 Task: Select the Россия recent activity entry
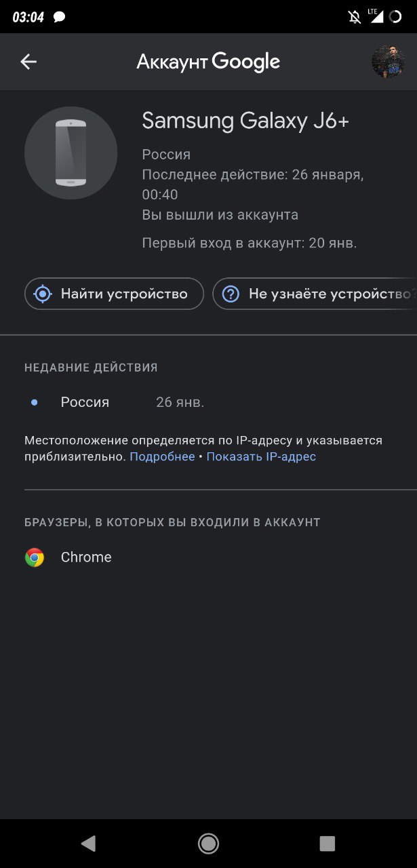(x=85, y=402)
